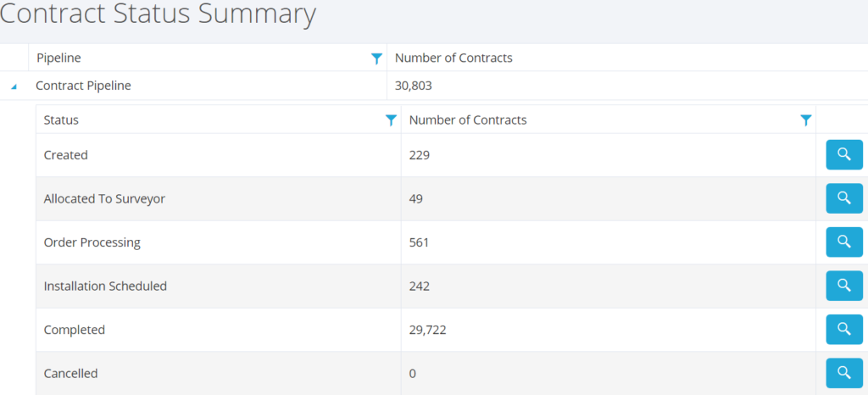
Task: Open the Status column filter
Action: tap(391, 120)
